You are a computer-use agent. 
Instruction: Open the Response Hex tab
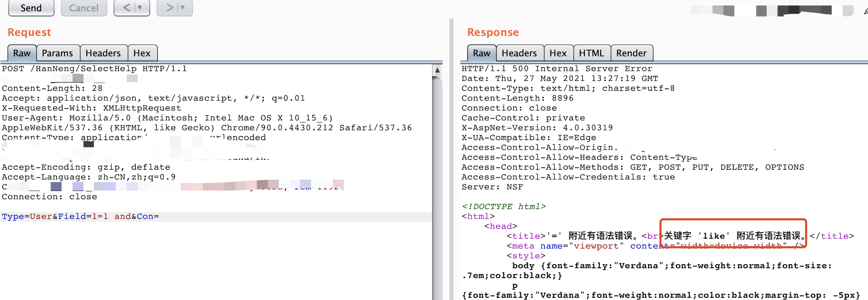click(x=558, y=53)
